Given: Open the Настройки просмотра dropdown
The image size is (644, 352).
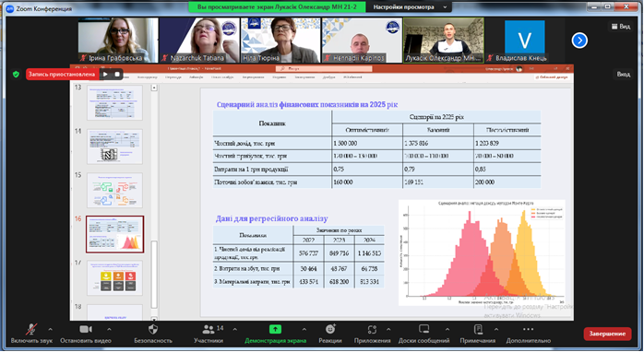Looking at the screenshot, I should click(x=410, y=7).
